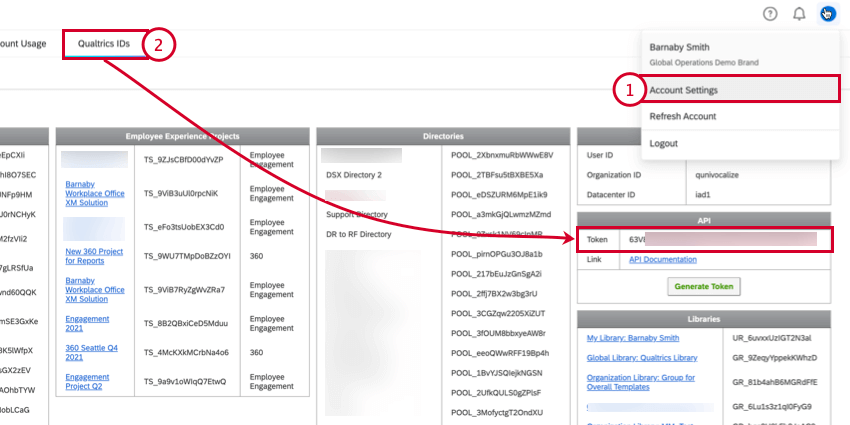The width and height of the screenshot is (850, 425).
Task: Open My Library: Barnaby Smith link
Action: [x=633, y=338]
